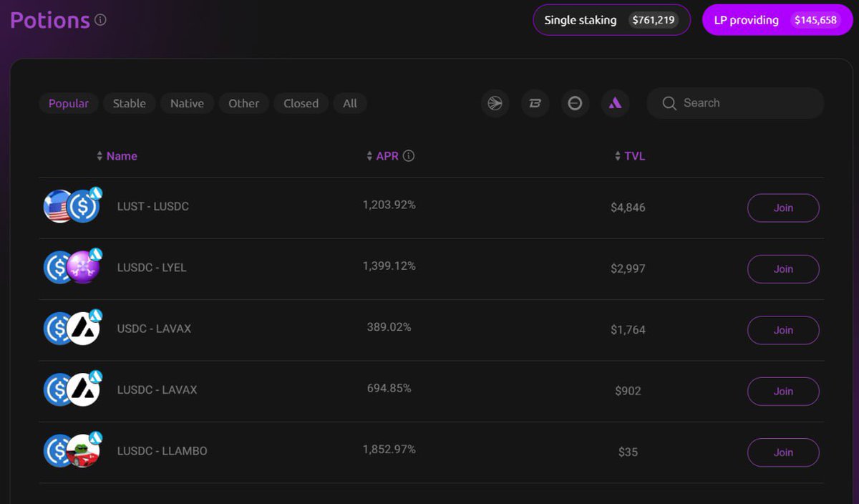
Task: Switch to LP providing view
Action: point(777,20)
